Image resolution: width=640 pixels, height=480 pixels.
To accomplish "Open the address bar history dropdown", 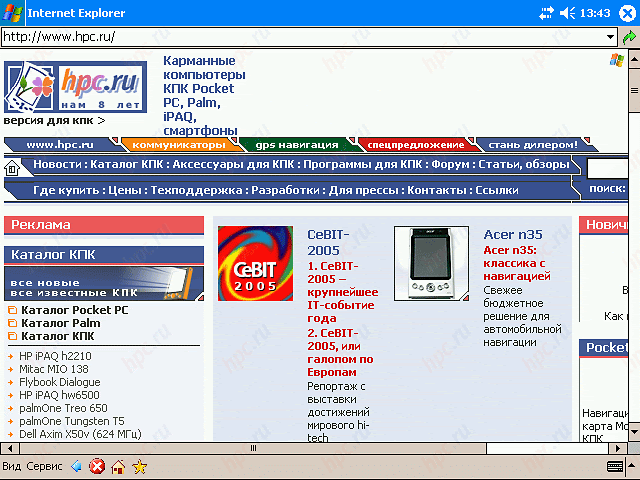I will [x=610, y=37].
